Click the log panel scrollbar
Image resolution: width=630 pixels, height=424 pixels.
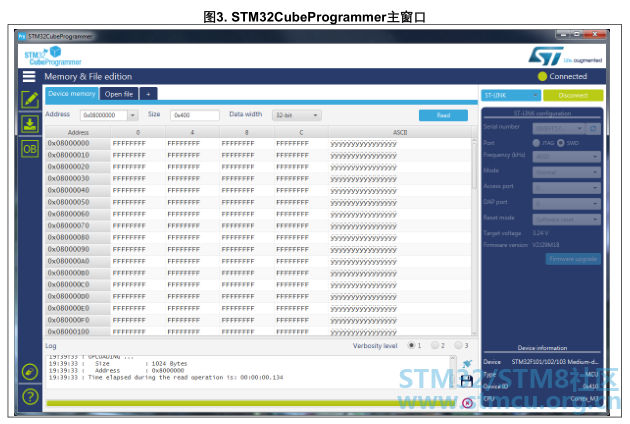coord(453,372)
